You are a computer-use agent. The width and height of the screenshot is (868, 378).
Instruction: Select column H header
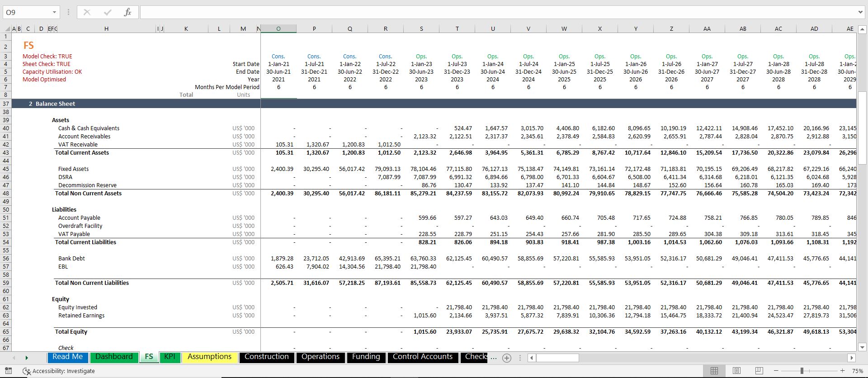click(x=106, y=28)
